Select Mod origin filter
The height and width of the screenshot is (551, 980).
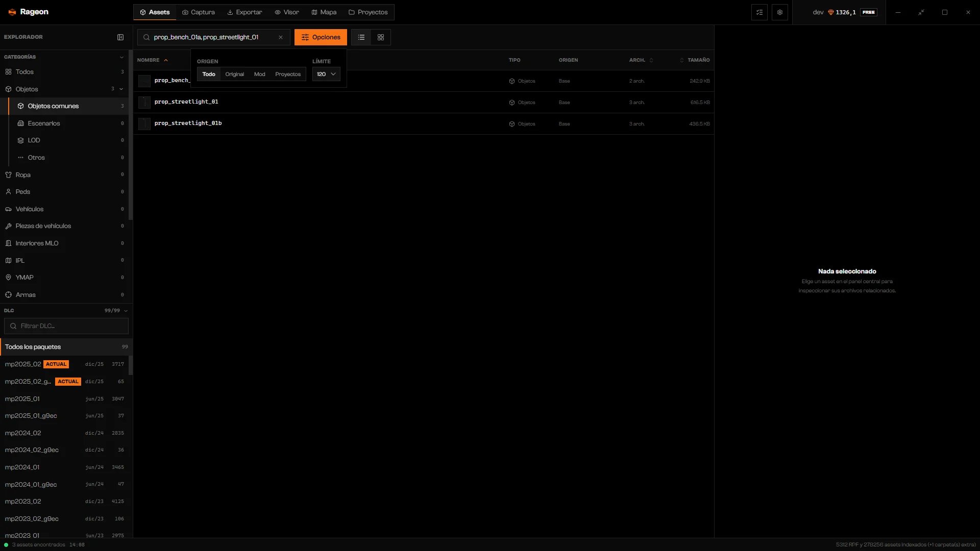[x=260, y=74]
